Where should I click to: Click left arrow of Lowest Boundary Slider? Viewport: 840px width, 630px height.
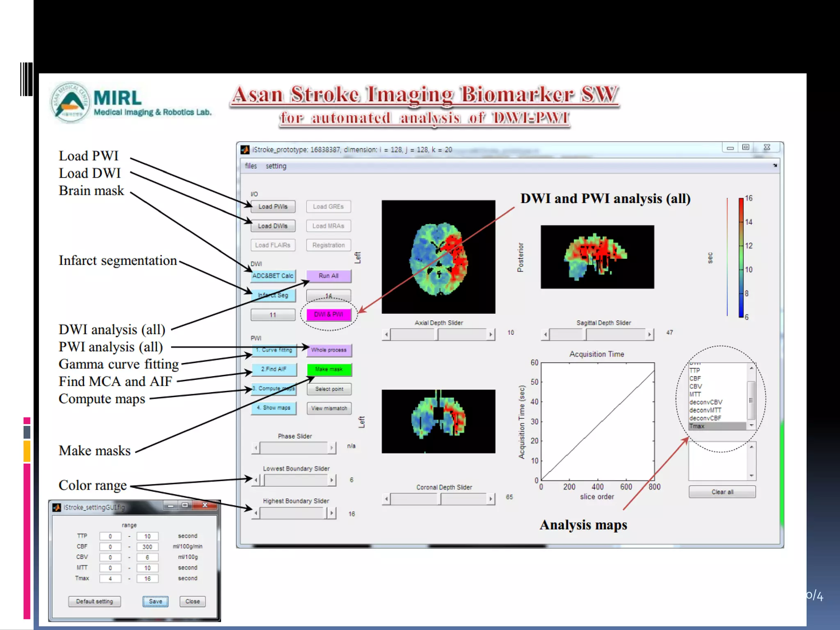tap(256, 480)
